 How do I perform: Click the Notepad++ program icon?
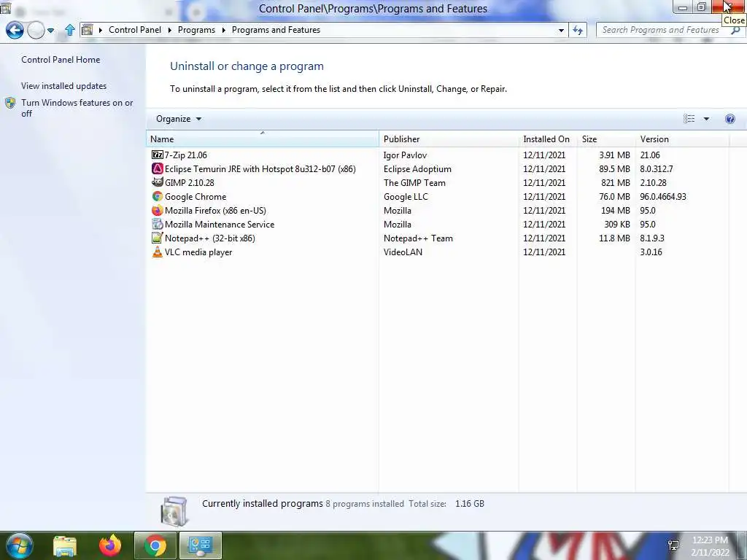click(158, 238)
